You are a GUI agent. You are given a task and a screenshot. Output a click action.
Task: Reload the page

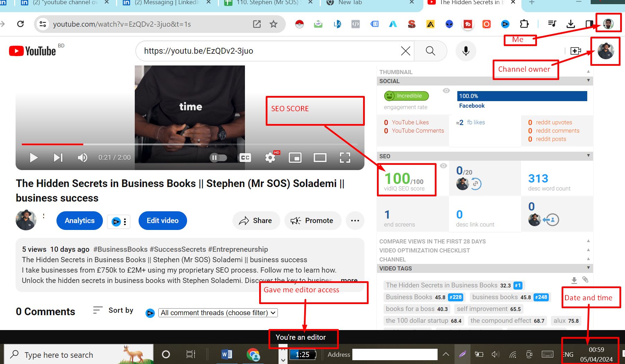pos(20,24)
